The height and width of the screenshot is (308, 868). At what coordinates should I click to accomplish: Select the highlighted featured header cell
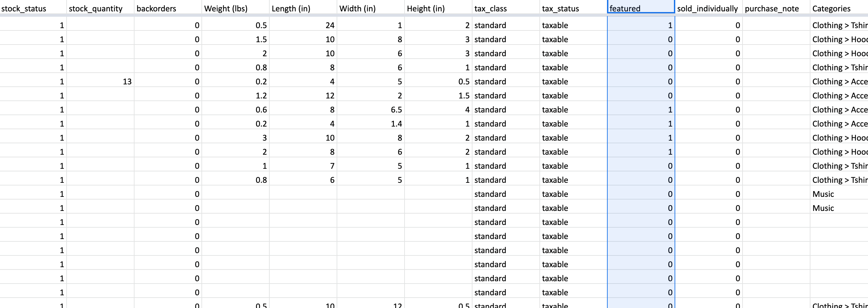(640, 8)
